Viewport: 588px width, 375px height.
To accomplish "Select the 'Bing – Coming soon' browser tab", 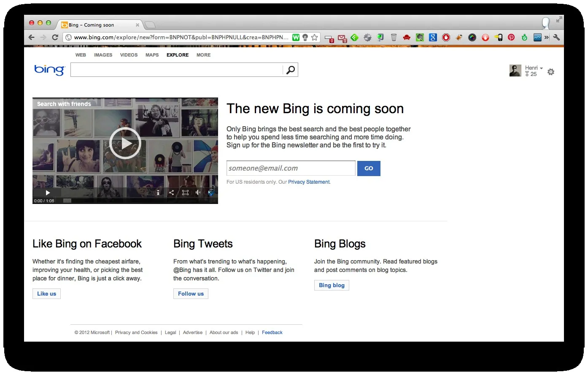I will tap(100, 25).
